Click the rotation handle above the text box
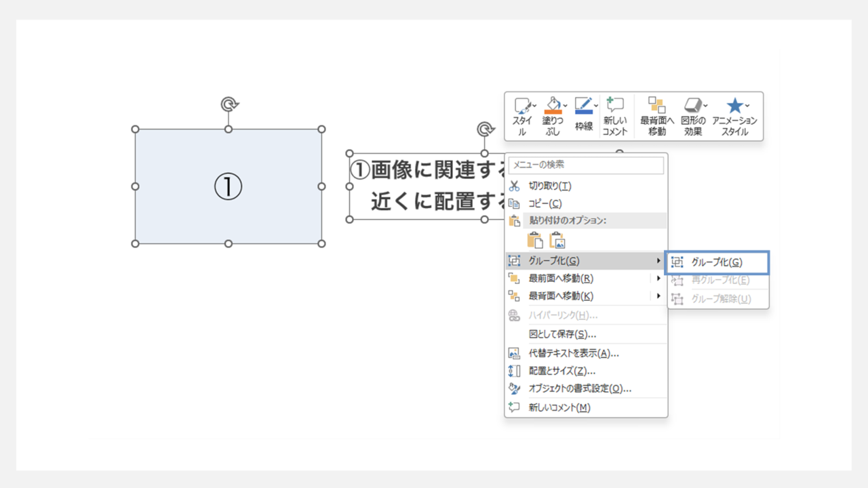 tap(484, 129)
